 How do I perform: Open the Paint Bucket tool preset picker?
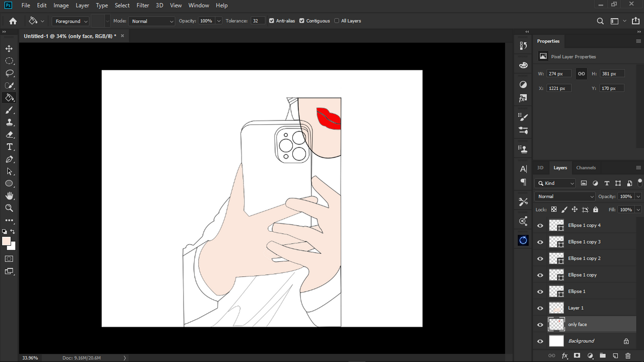click(36, 21)
